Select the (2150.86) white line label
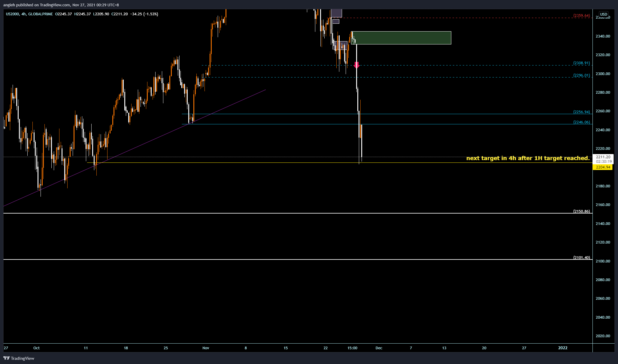This screenshot has width=618, height=364. coord(581,211)
